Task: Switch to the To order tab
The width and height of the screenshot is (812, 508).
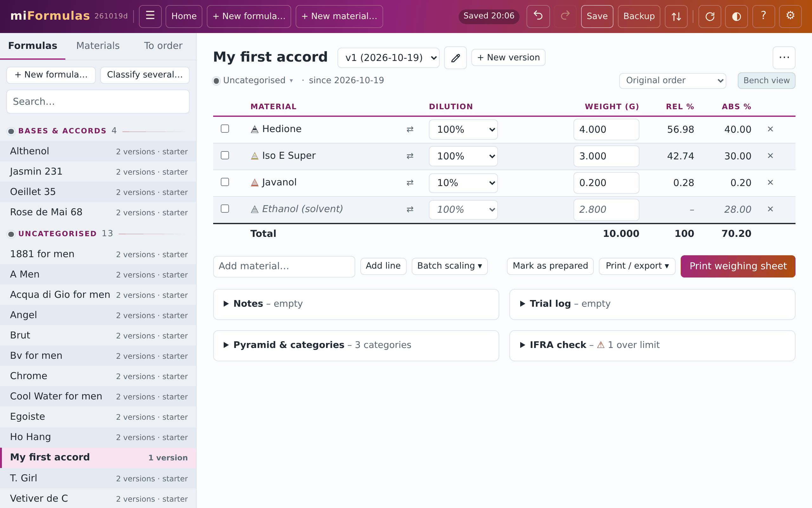Action: pyautogui.click(x=163, y=46)
